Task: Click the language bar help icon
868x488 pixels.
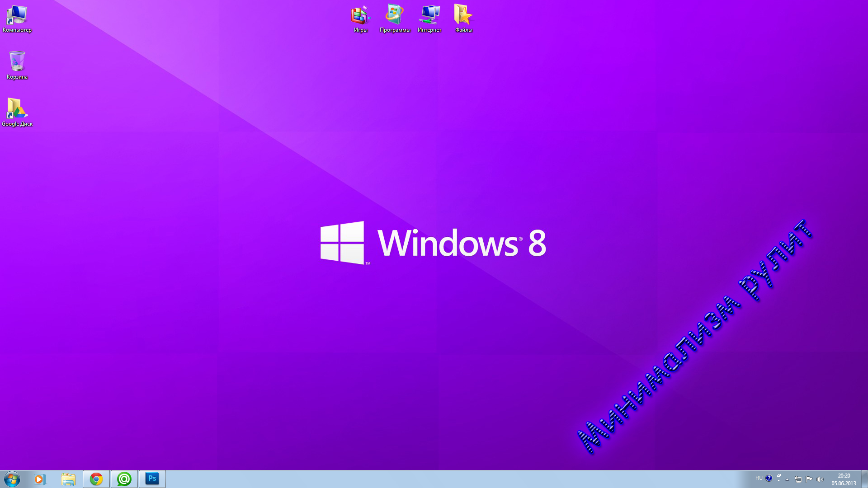Action: click(769, 478)
